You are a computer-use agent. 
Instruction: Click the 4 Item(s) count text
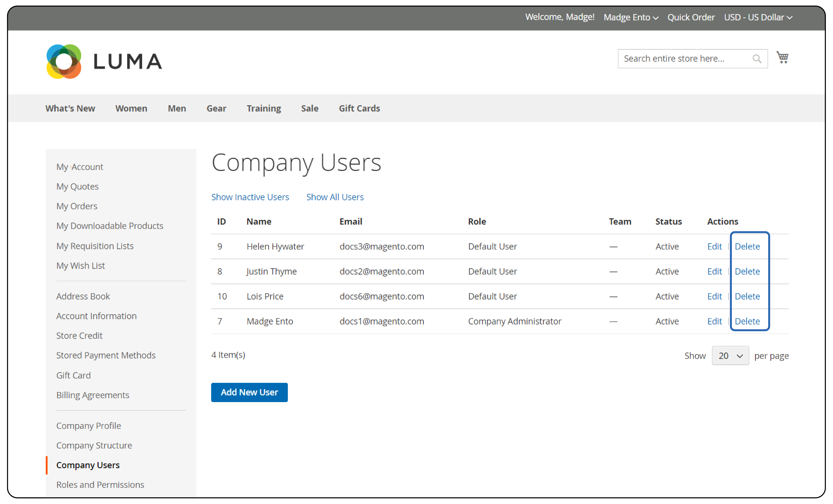coord(228,355)
